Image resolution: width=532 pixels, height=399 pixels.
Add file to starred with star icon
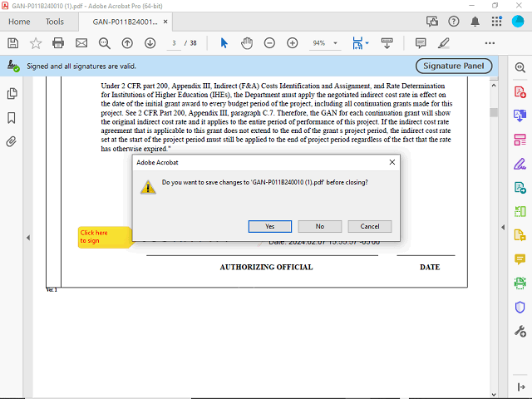[36, 43]
